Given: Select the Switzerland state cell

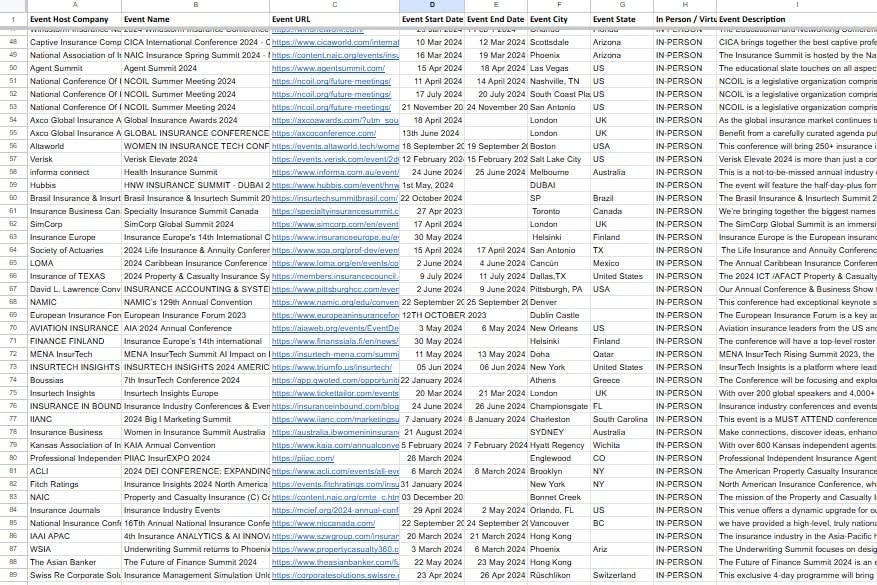Looking at the screenshot, I should tap(622, 575).
